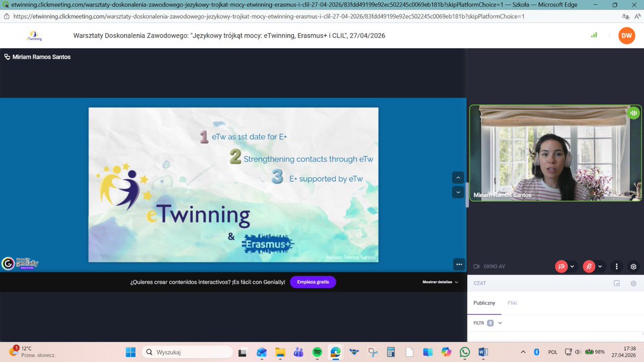
Task: Open the read aloud icon
Action: click(x=638, y=16)
